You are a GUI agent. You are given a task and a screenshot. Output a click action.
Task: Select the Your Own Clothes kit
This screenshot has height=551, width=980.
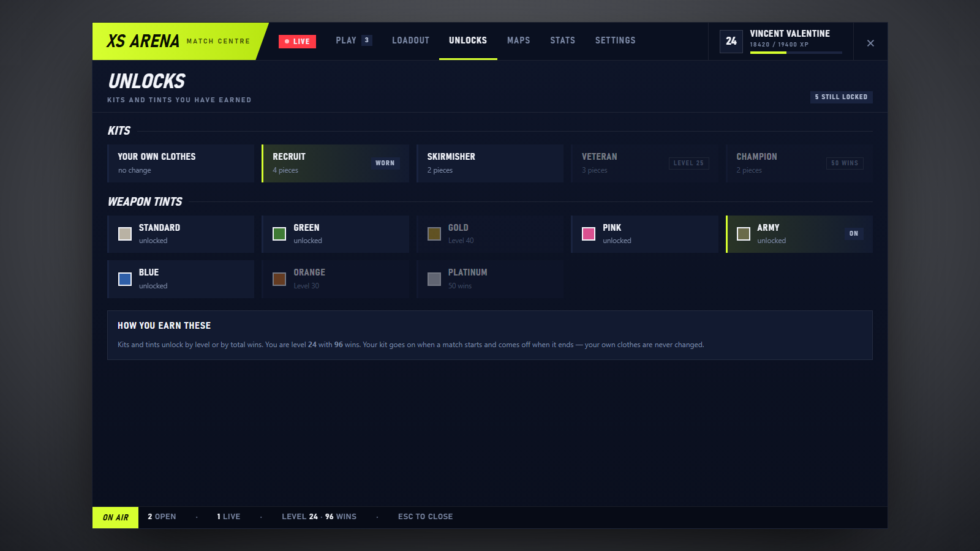point(181,163)
